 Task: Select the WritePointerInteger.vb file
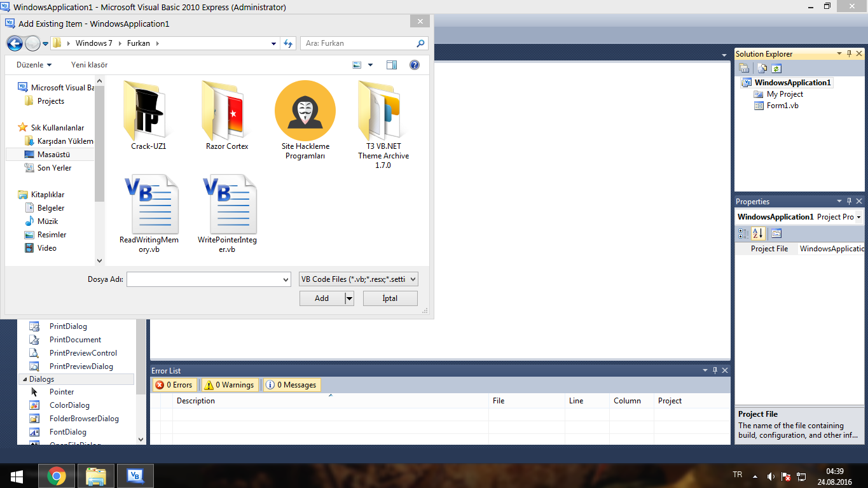(227, 214)
